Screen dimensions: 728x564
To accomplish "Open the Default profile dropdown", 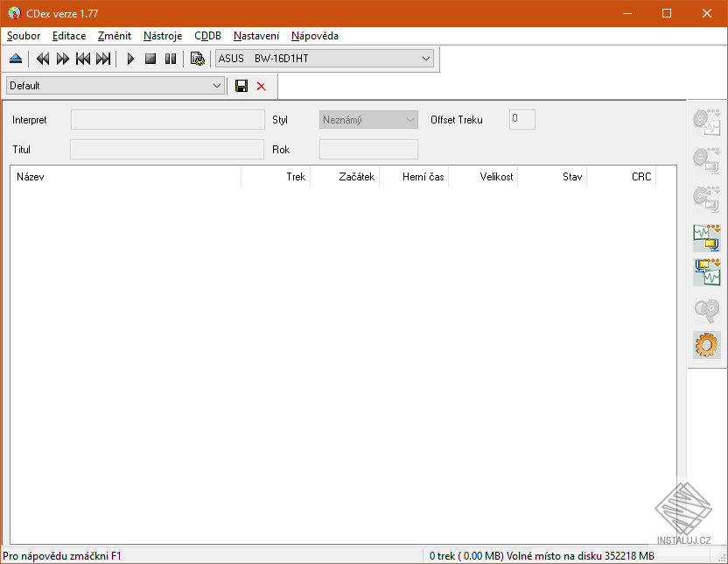I will pyautogui.click(x=217, y=86).
